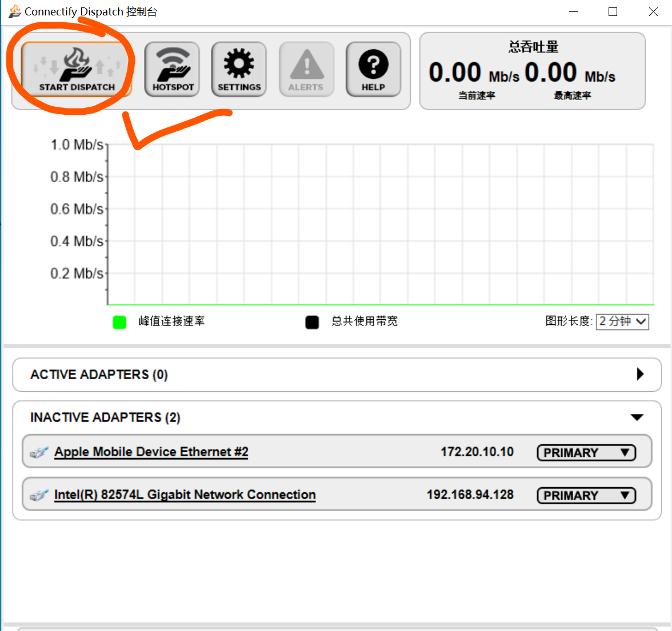This screenshot has height=631, width=672.
Task: Open the Settings gear
Action: tap(239, 70)
